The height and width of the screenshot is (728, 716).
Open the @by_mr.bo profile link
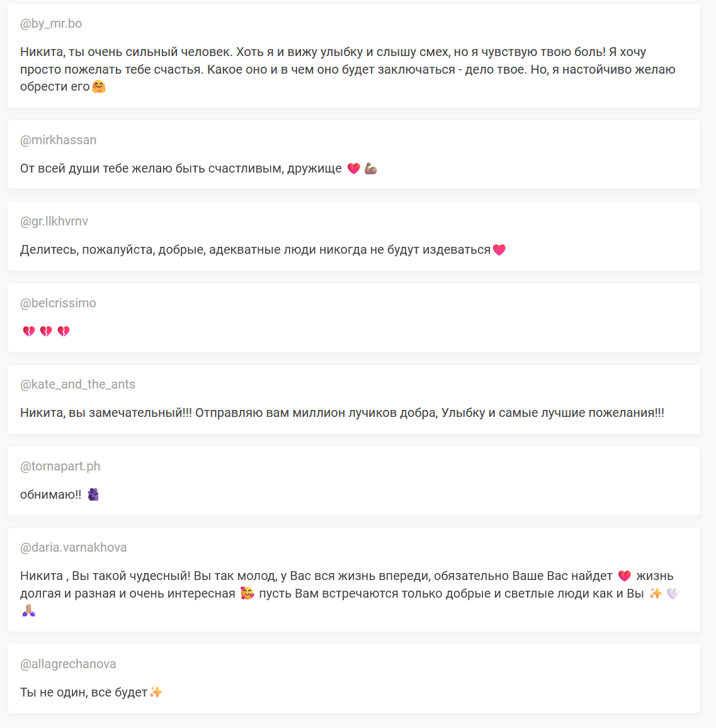pos(51,24)
